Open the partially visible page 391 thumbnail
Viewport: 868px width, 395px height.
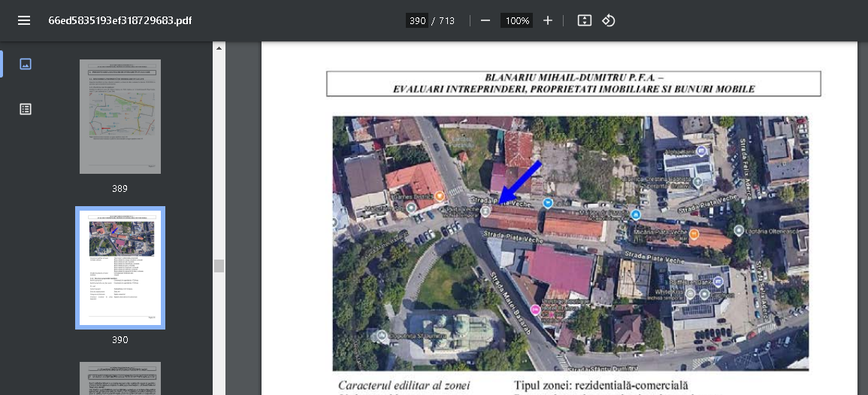click(120, 378)
